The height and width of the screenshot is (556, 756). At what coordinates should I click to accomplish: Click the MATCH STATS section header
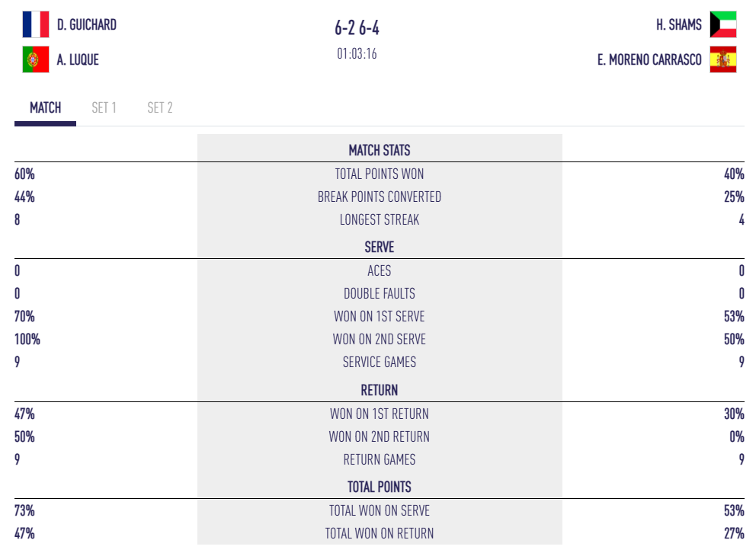380,150
